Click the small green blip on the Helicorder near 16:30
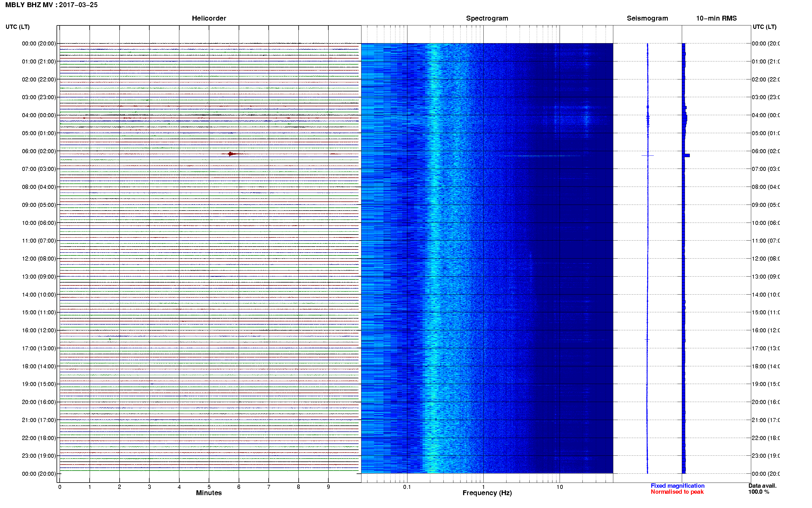 pyautogui.click(x=110, y=340)
